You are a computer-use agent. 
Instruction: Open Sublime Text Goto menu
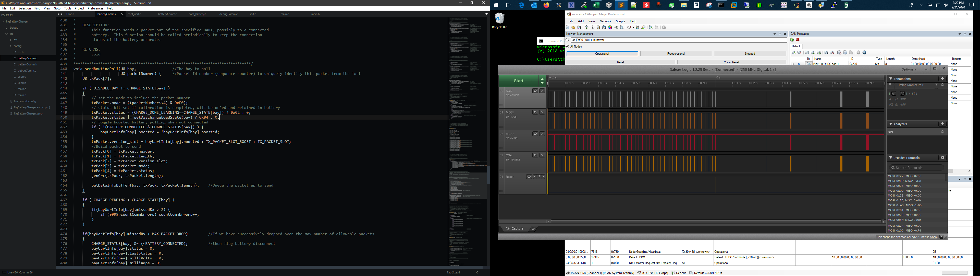[x=57, y=8]
